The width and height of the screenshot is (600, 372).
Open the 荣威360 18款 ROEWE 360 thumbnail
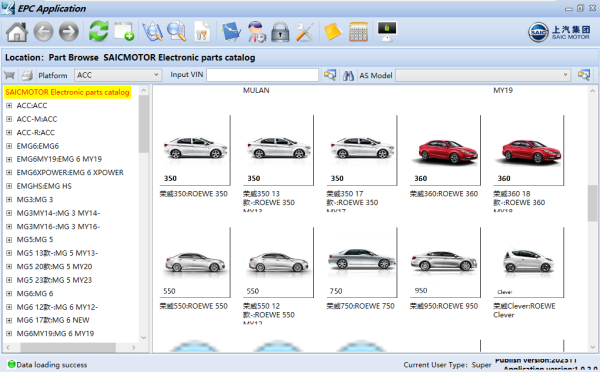(528, 150)
